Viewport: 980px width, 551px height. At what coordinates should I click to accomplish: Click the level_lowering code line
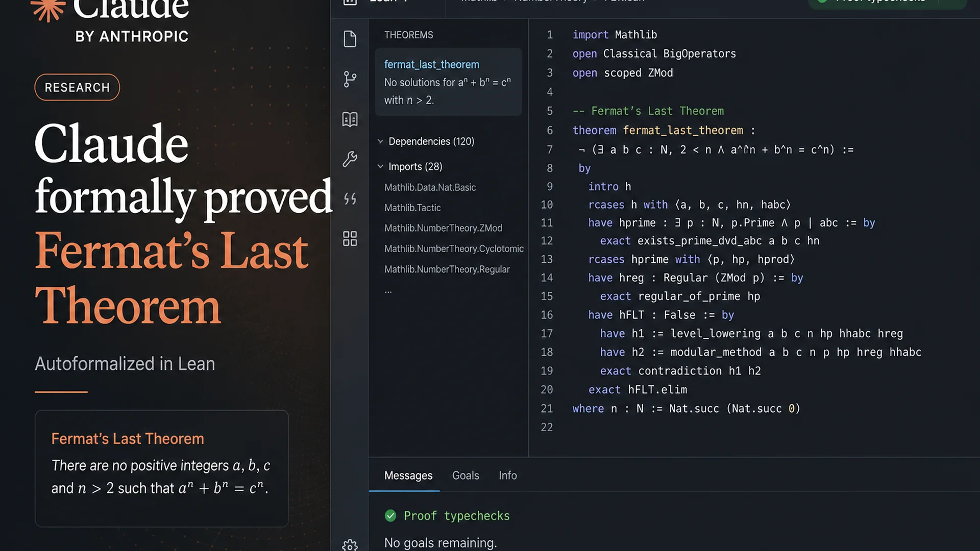[x=751, y=334]
